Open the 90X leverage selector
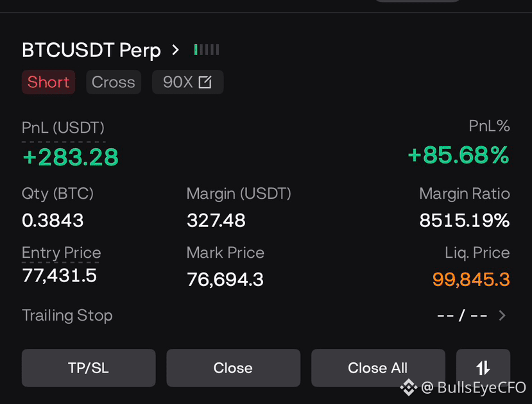The height and width of the screenshot is (404, 532). (187, 82)
